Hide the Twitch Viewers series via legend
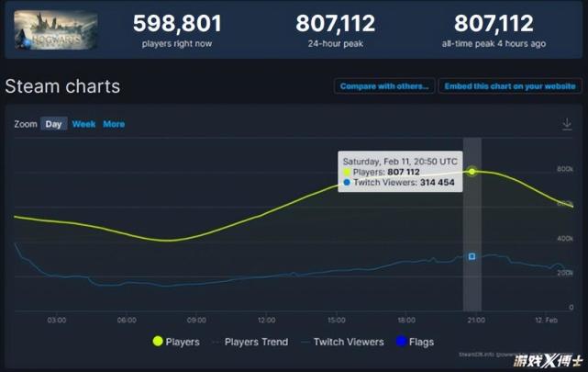This screenshot has height=372, width=588. [348, 342]
